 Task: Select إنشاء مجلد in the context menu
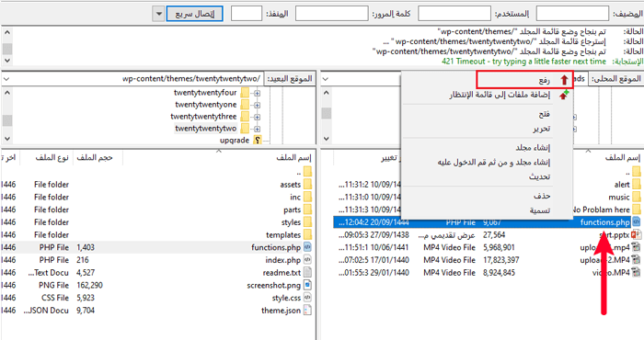coord(533,148)
